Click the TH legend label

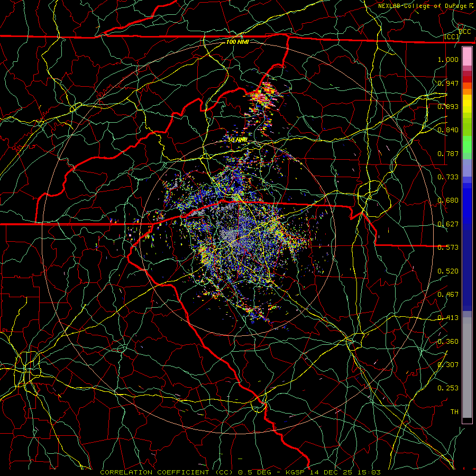[454, 411]
